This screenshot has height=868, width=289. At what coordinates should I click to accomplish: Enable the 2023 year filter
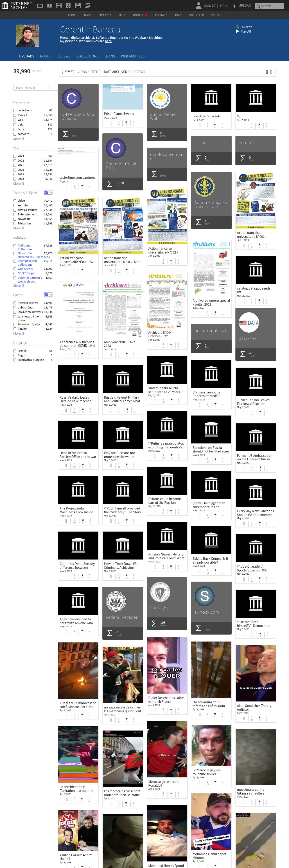pos(15,156)
